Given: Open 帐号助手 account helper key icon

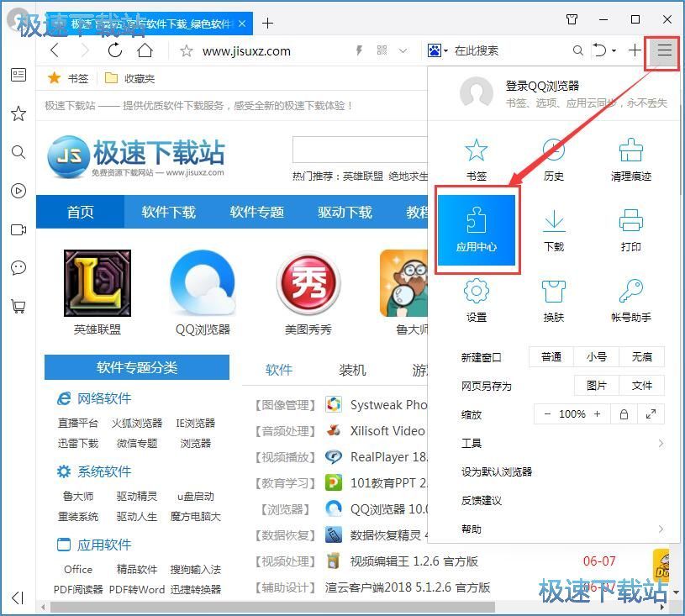Looking at the screenshot, I should tap(631, 301).
